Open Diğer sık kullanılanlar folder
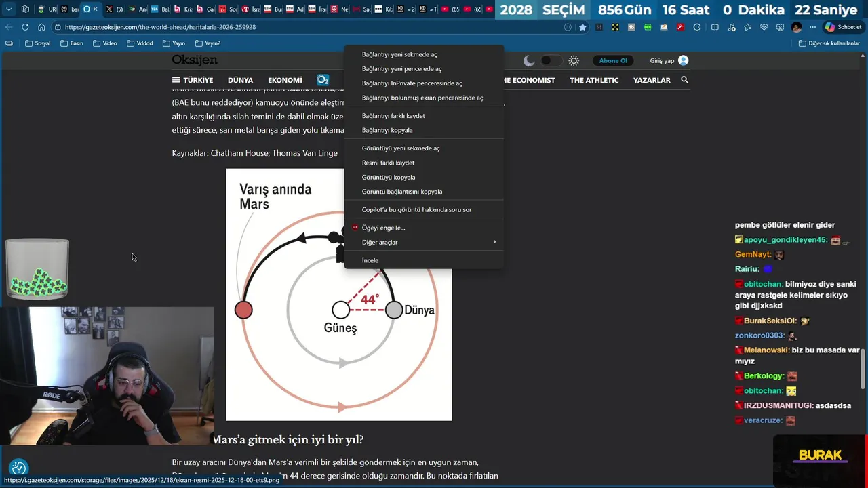Screen dimensions: 868x488 coord(829,43)
